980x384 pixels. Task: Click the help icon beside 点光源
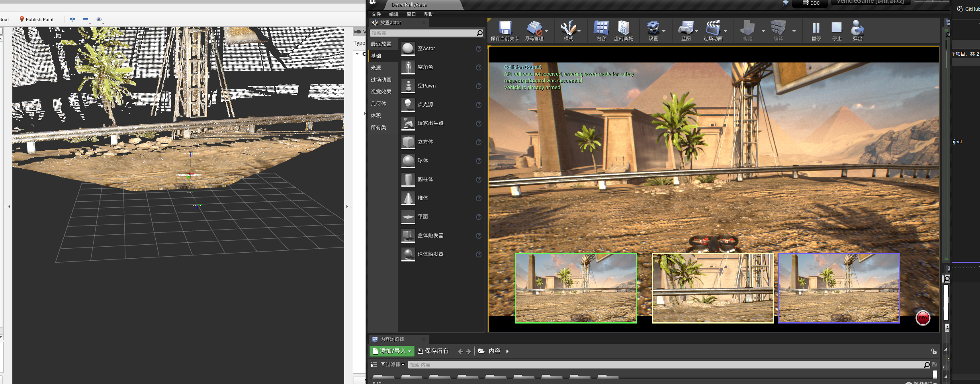479,105
